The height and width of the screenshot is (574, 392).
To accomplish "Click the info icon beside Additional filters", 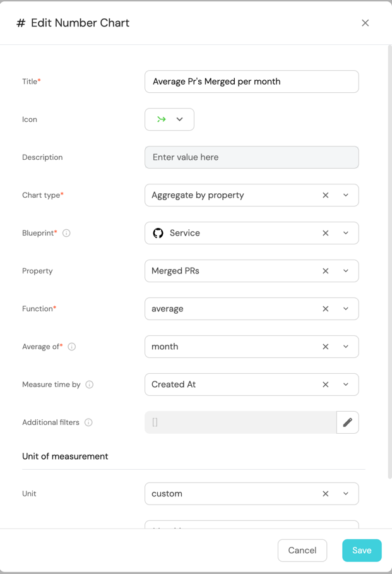I will point(88,422).
